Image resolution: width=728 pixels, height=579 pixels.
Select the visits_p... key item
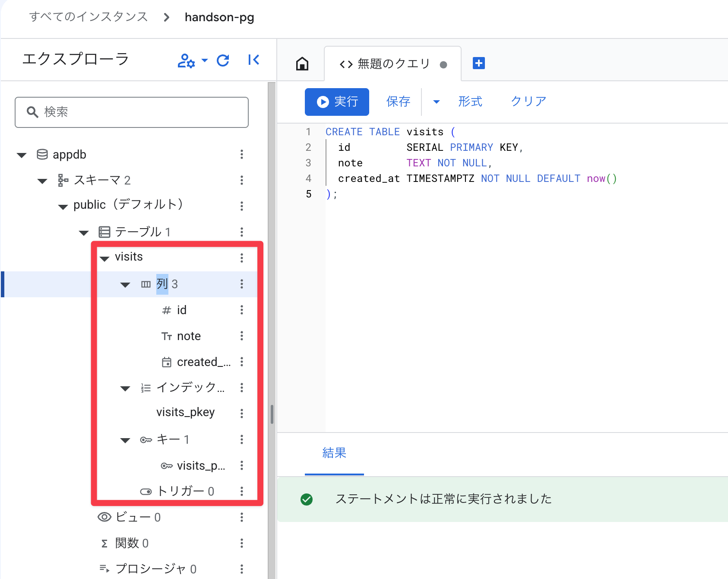193,466
